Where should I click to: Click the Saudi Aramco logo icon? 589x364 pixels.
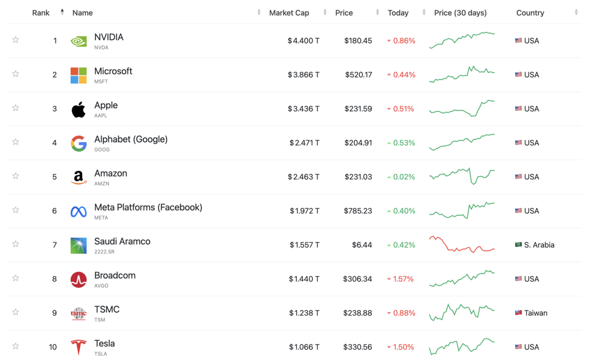coord(79,245)
